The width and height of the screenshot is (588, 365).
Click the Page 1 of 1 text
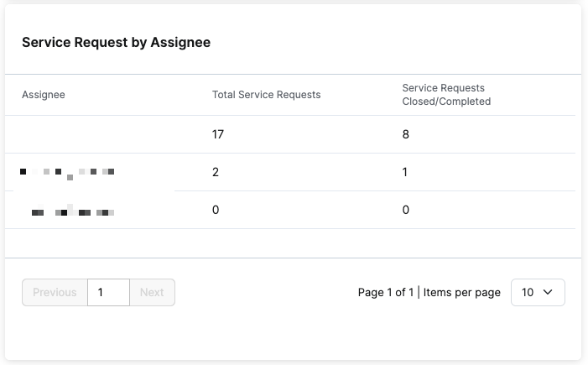386,292
